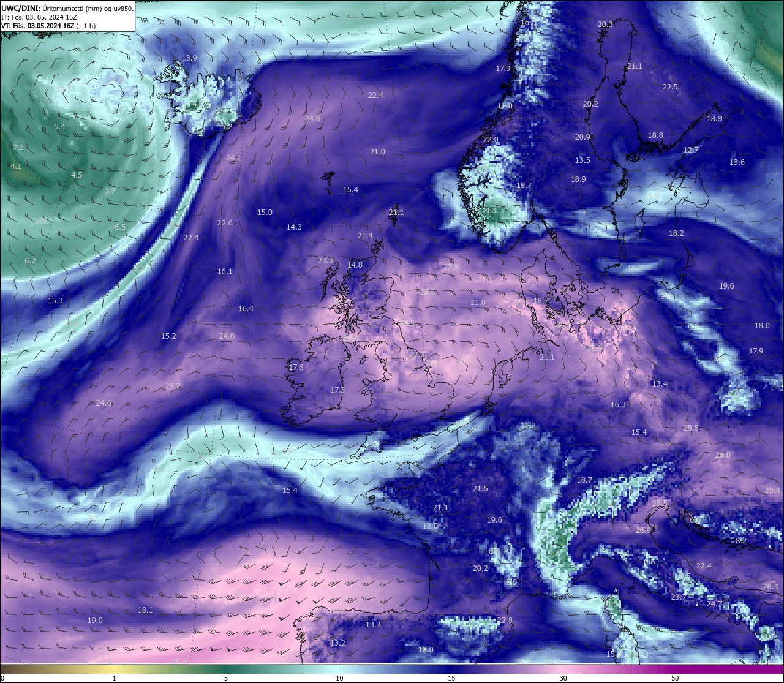Click the 25.4 value at the right edge
The width and height of the screenshot is (784, 683).
coord(772,491)
